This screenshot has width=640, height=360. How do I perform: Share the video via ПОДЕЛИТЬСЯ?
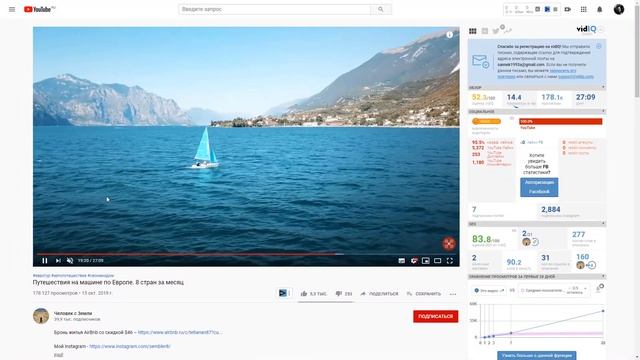click(x=379, y=293)
